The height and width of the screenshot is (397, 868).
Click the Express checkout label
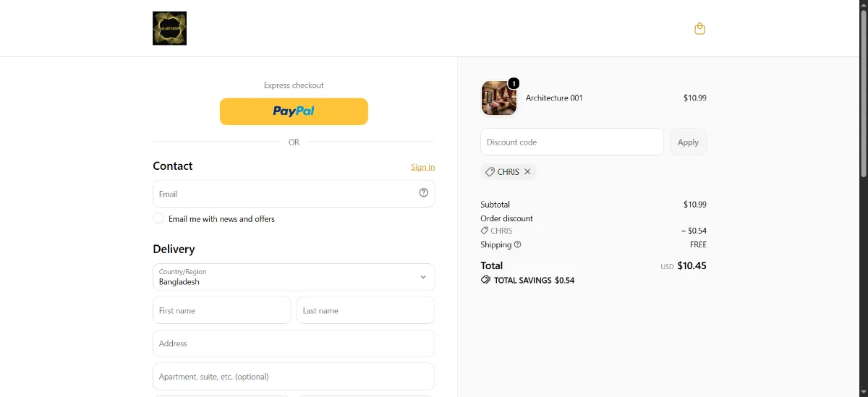coord(294,85)
